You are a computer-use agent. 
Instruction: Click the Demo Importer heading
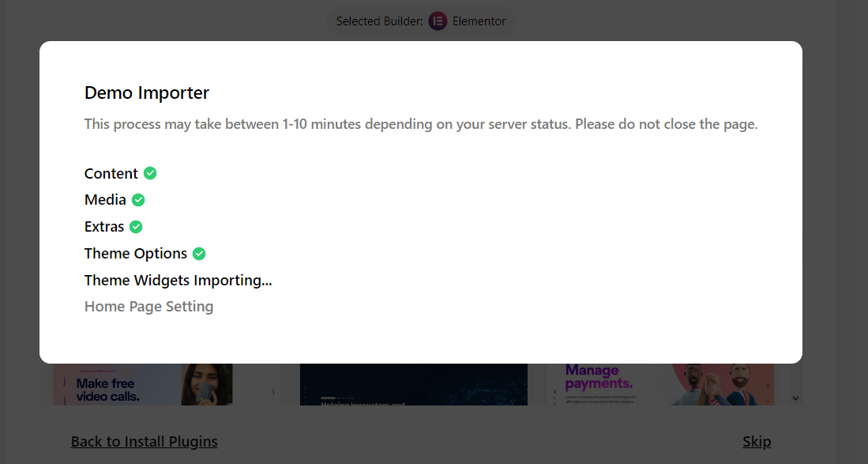pos(147,92)
